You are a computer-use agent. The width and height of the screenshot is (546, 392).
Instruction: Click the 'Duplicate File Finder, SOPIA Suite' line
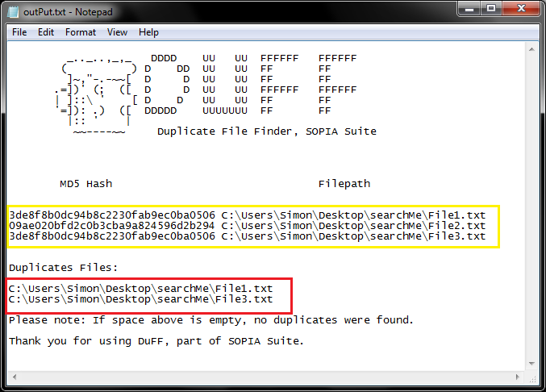[267, 131]
